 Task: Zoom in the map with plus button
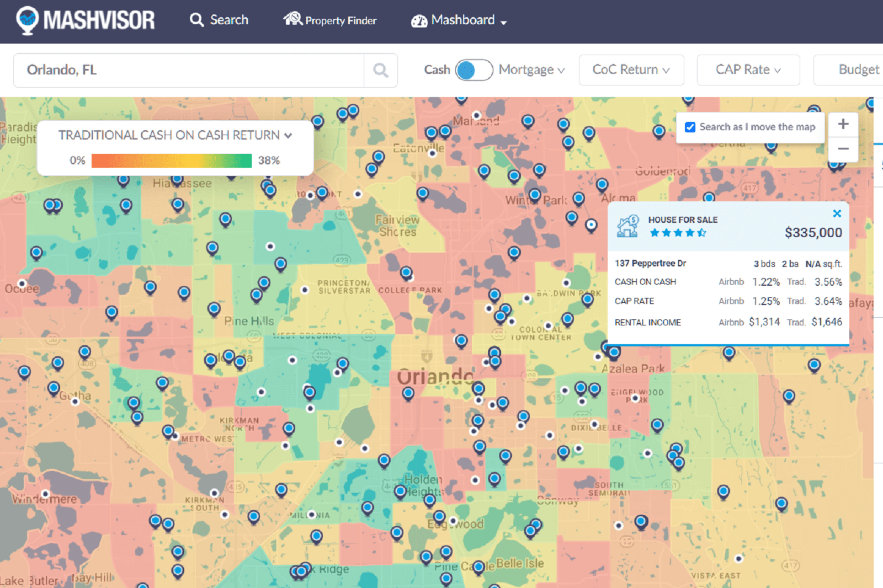click(x=843, y=124)
